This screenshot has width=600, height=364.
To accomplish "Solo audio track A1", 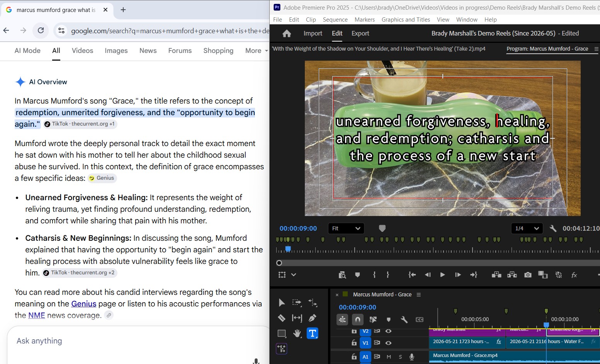I will 400,357.
